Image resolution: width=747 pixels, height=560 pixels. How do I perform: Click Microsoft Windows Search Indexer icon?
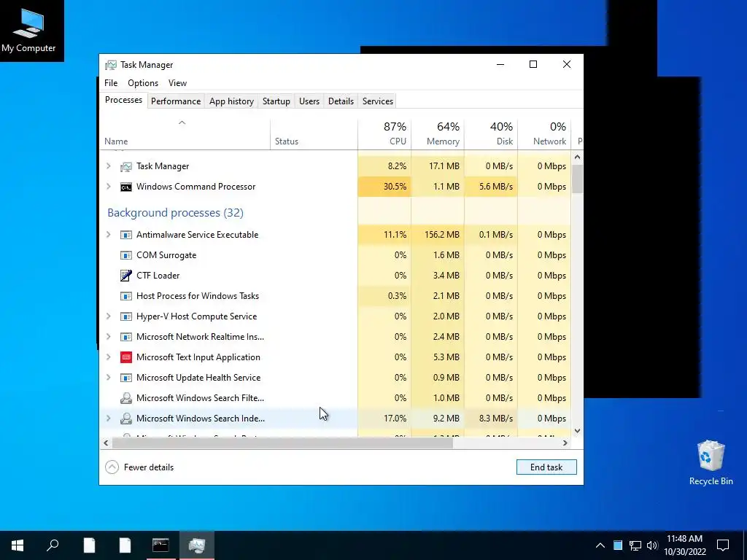tap(125, 419)
